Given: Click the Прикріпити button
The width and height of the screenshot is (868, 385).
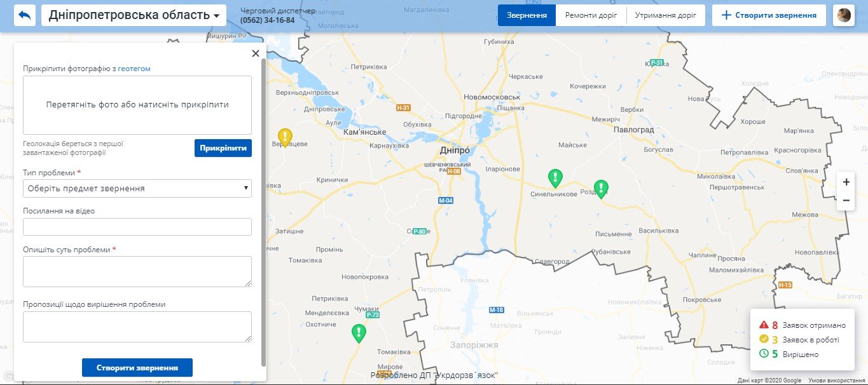Looking at the screenshot, I should coord(223,148).
